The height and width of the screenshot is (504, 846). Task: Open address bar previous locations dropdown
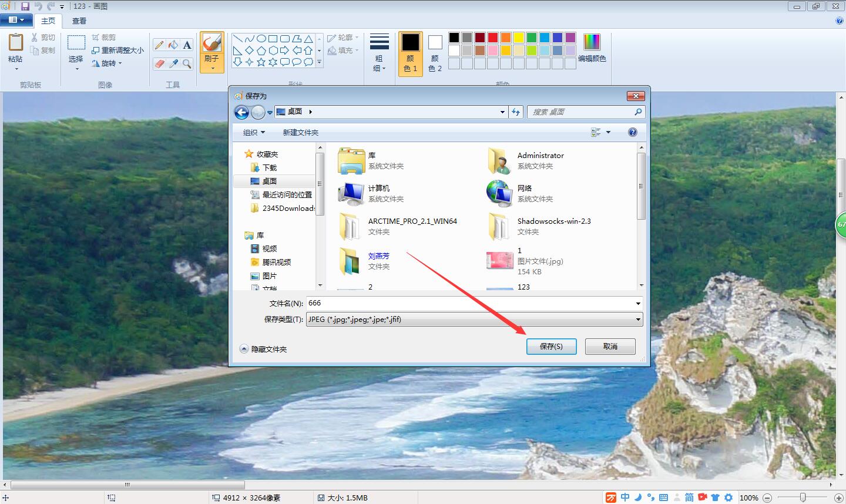click(502, 112)
